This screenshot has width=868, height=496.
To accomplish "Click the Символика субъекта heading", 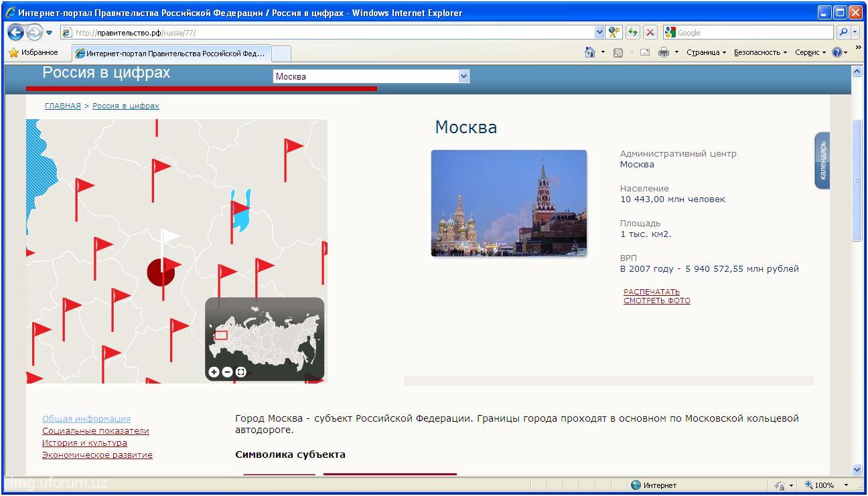I will click(x=290, y=455).
